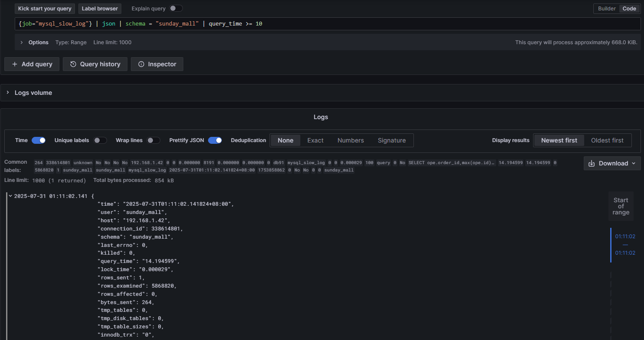
Task: Click the "user": "sunday_mall" line
Action: pyautogui.click(x=132, y=212)
